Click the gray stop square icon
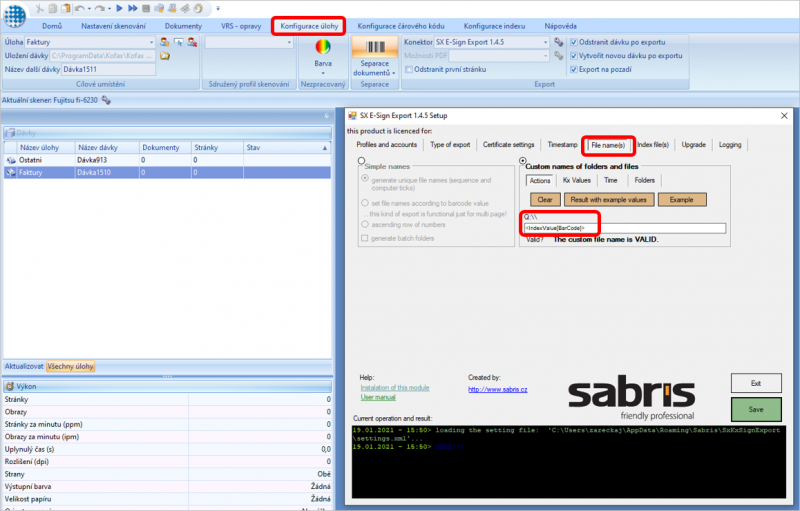This screenshot has width=800, height=511. [x=146, y=8]
